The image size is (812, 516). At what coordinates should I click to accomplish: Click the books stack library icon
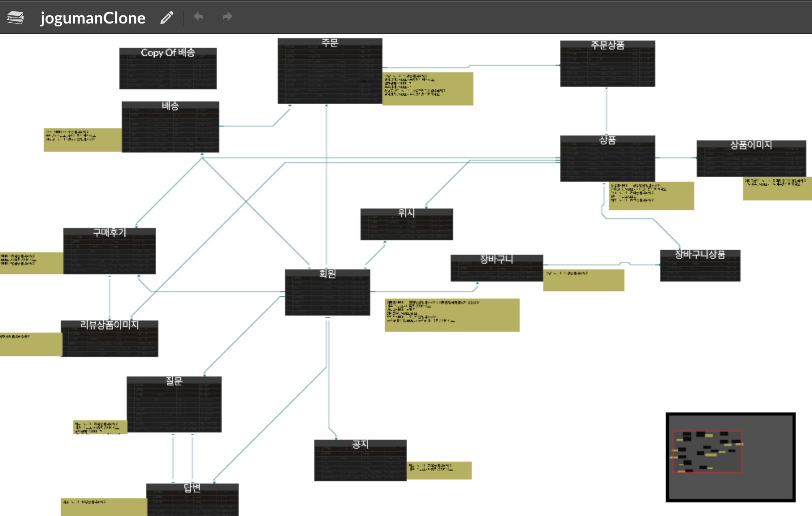[x=15, y=17]
